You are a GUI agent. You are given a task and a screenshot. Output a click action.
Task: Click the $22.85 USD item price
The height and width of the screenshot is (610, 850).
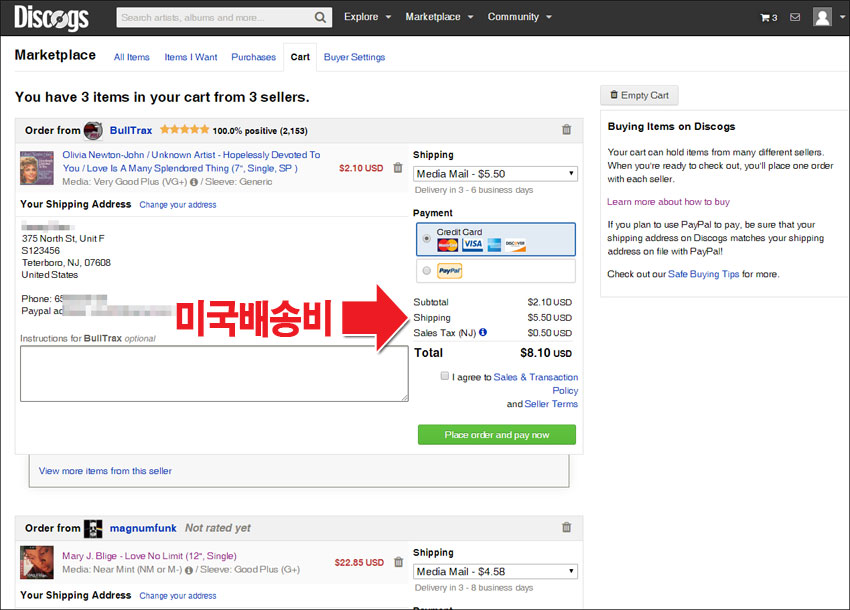[x=359, y=562]
